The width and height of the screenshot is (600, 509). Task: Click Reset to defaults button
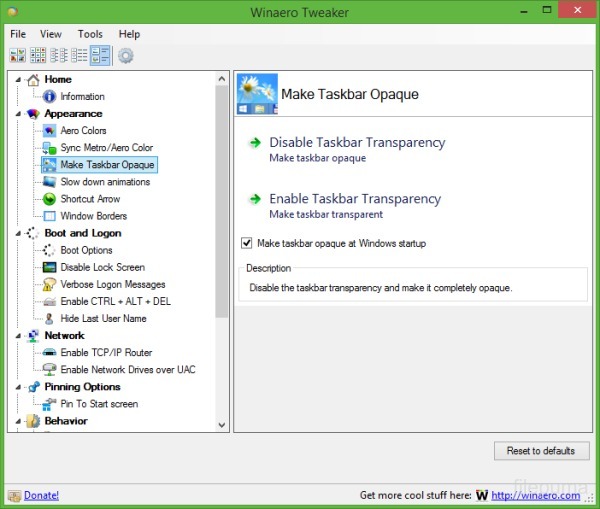(541, 451)
